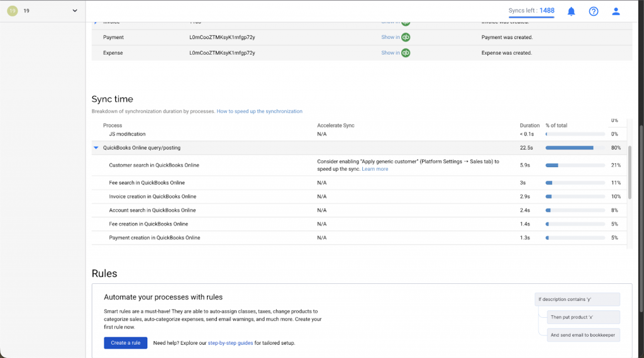Click 'Show in' link for Payment

[390, 37]
